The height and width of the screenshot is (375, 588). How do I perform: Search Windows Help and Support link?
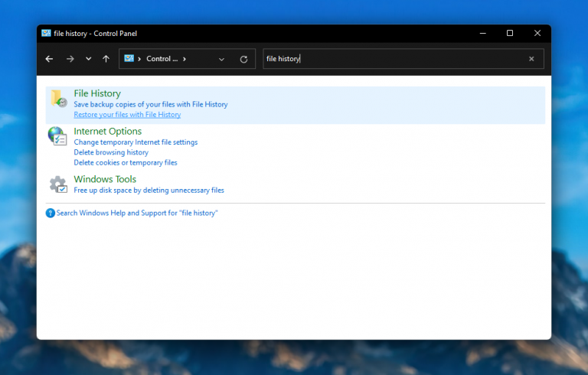[x=137, y=213]
